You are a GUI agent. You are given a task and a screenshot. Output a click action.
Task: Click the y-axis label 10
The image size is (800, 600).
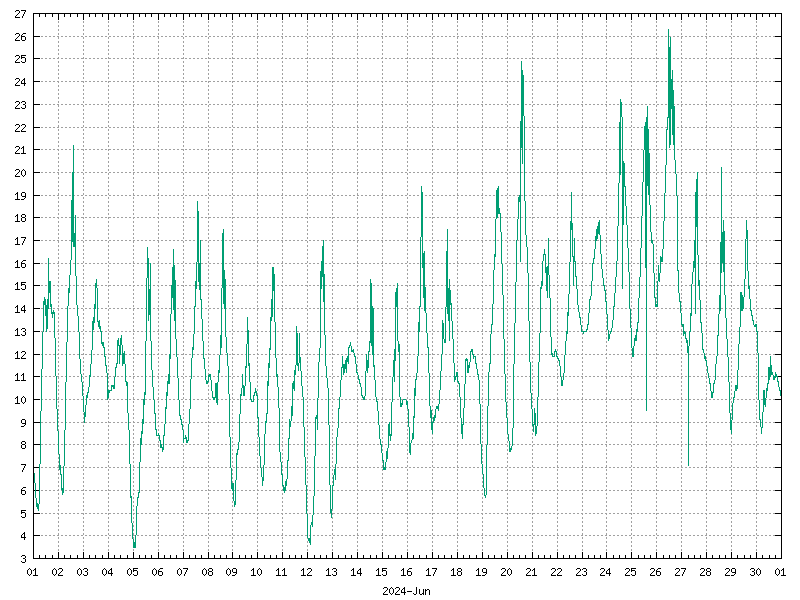tap(20, 399)
